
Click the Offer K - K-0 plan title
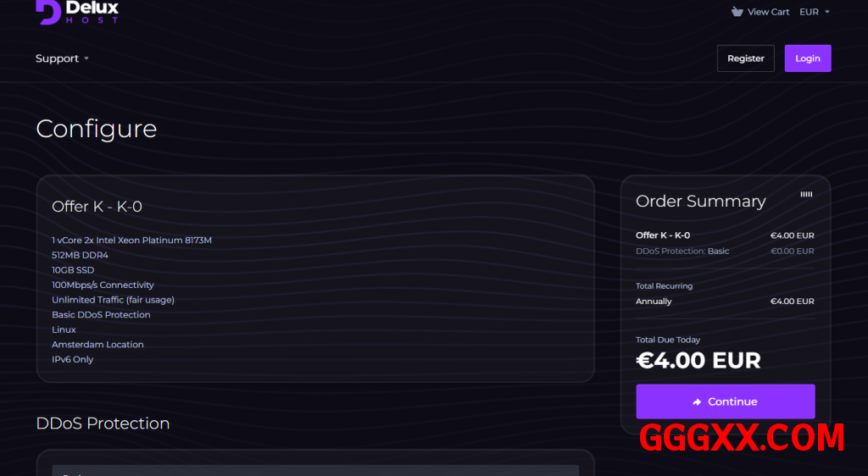pyautogui.click(x=97, y=207)
